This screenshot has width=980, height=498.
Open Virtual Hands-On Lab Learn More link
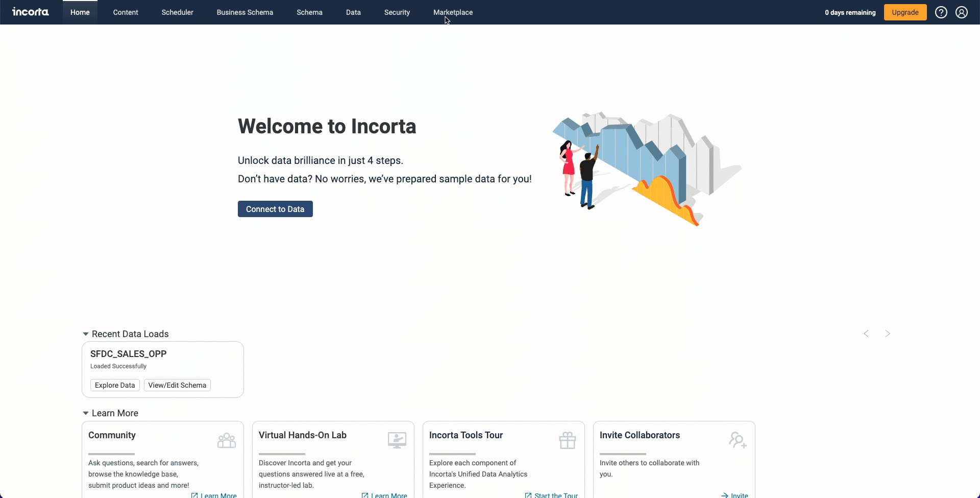[x=384, y=495]
